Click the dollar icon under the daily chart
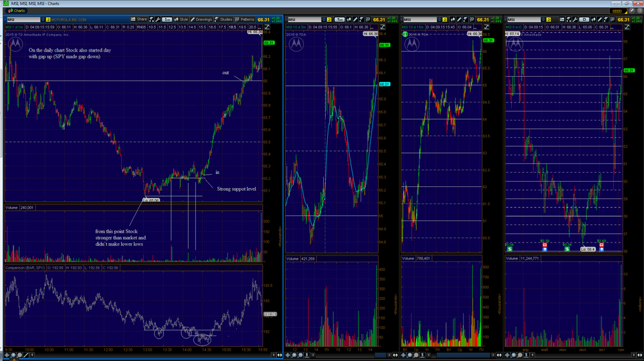 [x=526, y=355]
